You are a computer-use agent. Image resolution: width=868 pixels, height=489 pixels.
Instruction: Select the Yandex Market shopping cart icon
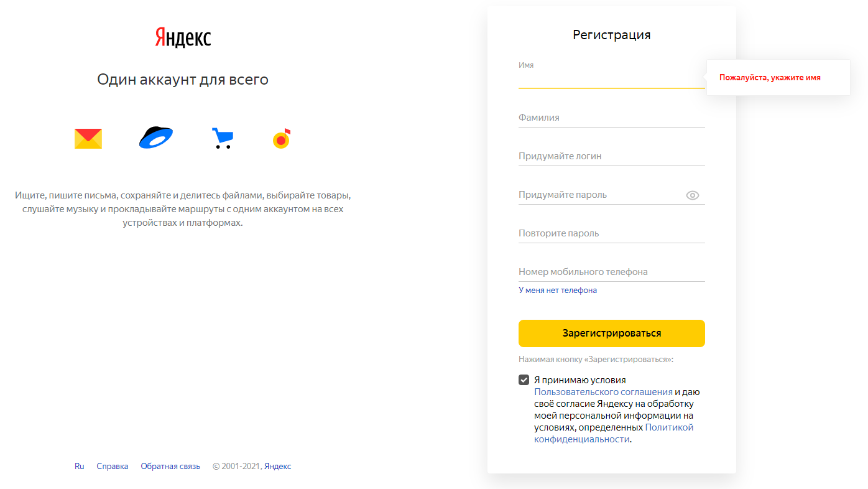(x=222, y=138)
